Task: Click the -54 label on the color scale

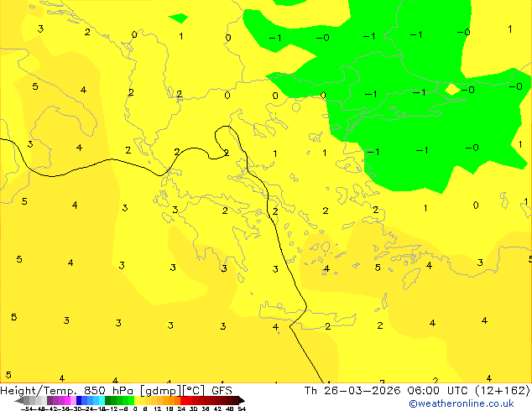Action: click(x=27, y=408)
